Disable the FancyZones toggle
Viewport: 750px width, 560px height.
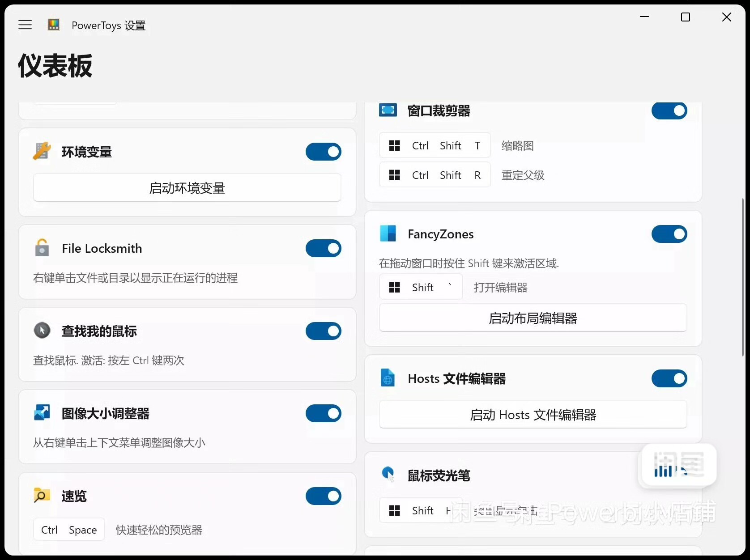point(669,234)
